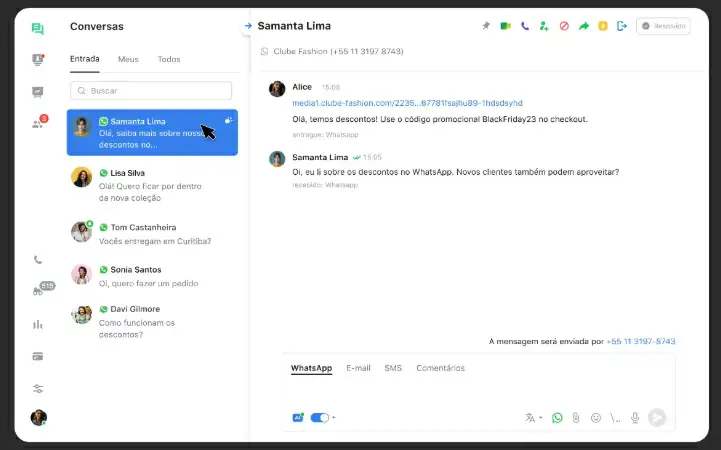721x450 pixels.
Task: Add a participant with the green person-plus icon
Action: tap(544, 26)
